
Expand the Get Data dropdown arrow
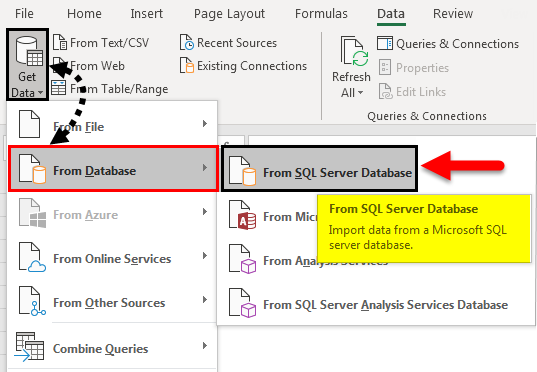coord(41,93)
